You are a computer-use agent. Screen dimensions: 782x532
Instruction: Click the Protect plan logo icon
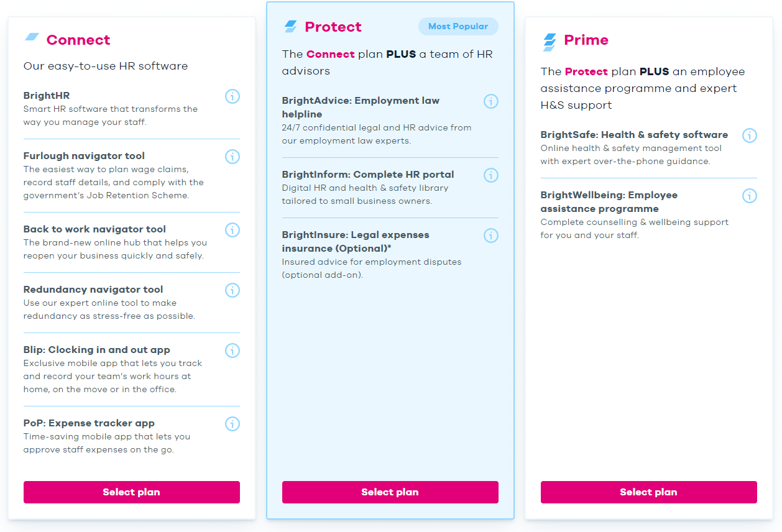pos(289,26)
